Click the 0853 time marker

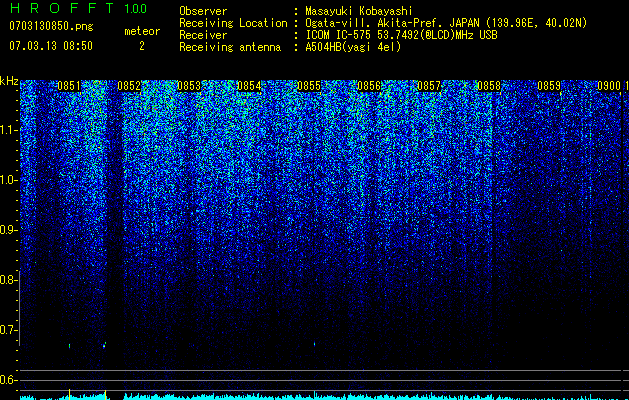189,86
